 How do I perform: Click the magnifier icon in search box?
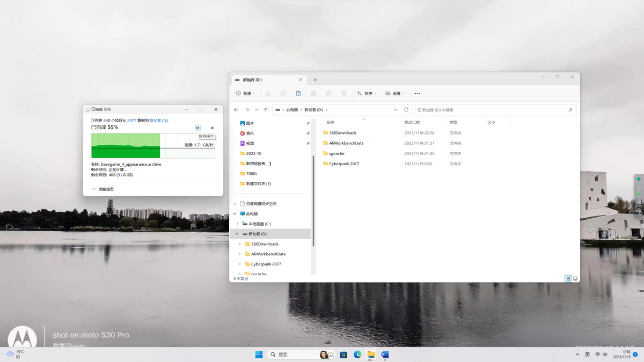pyautogui.click(x=570, y=110)
